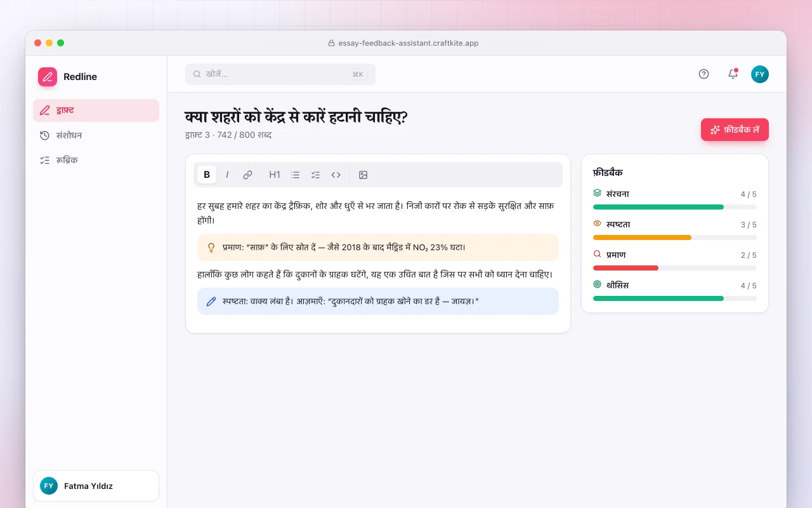Open the FY profile avatar in header

coord(760,74)
